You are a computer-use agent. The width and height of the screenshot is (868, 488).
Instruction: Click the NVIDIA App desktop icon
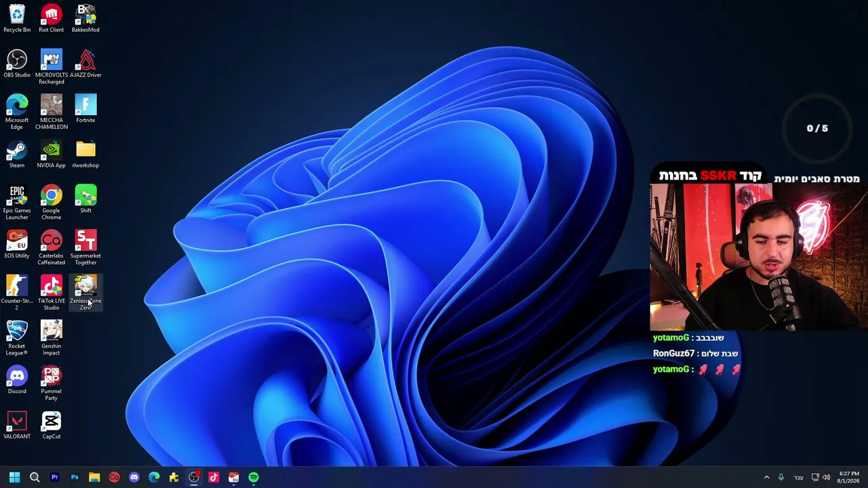pos(51,155)
